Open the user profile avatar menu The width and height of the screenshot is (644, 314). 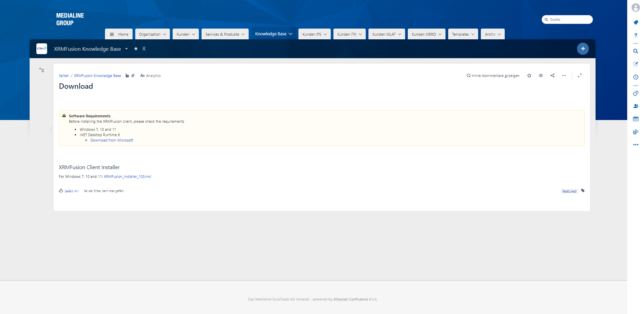pos(635,7)
